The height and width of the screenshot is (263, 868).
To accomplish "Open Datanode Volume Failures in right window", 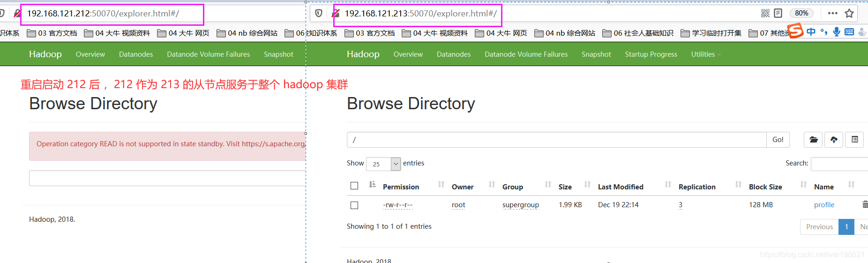I will point(526,54).
